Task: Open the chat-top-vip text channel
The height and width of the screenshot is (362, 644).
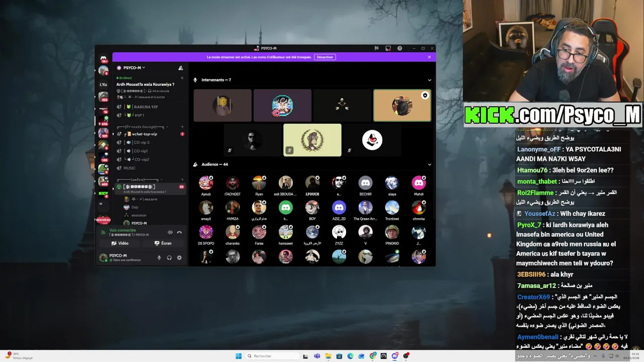Action: point(150,134)
